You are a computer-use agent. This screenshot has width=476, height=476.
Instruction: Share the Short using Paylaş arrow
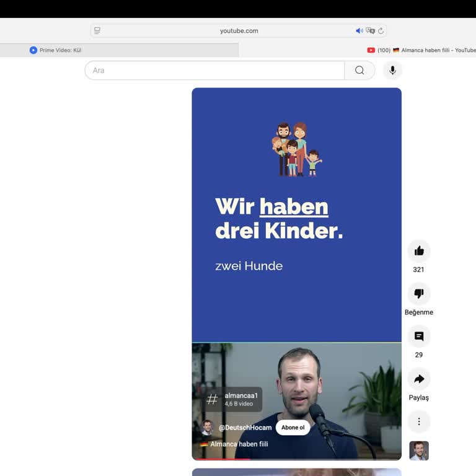pyautogui.click(x=419, y=379)
